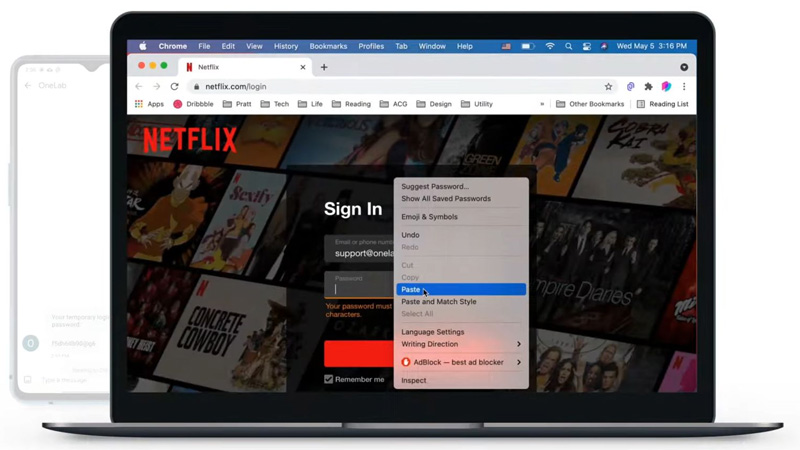Image resolution: width=800 pixels, height=450 pixels.
Task: Click the Siri menu bar icon
Action: [x=604, y=46]
